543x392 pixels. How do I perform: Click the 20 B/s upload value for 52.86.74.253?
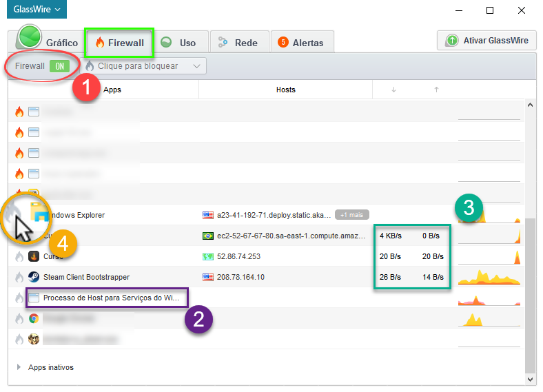pyautogui.click(x=433, y=256)
